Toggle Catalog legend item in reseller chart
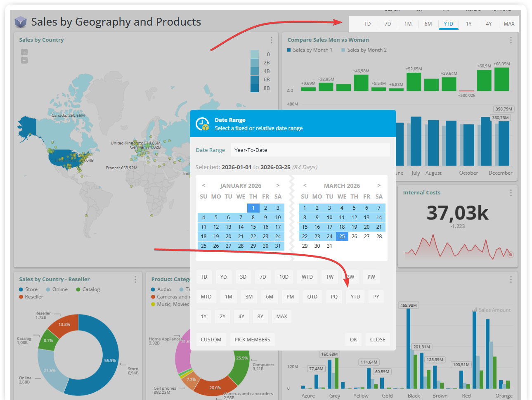Viewport: 532px width, 400px height. coord(88,289)
